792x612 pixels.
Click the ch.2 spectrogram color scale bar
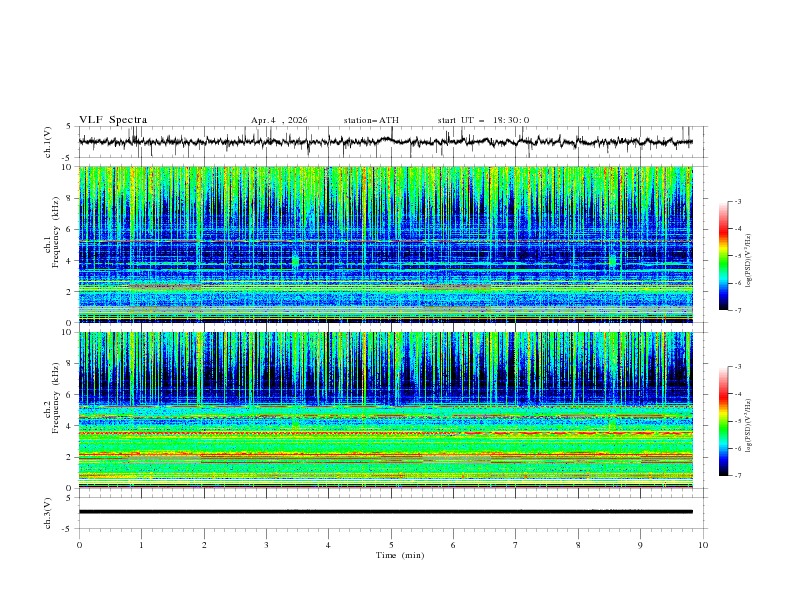click(723, 421)
